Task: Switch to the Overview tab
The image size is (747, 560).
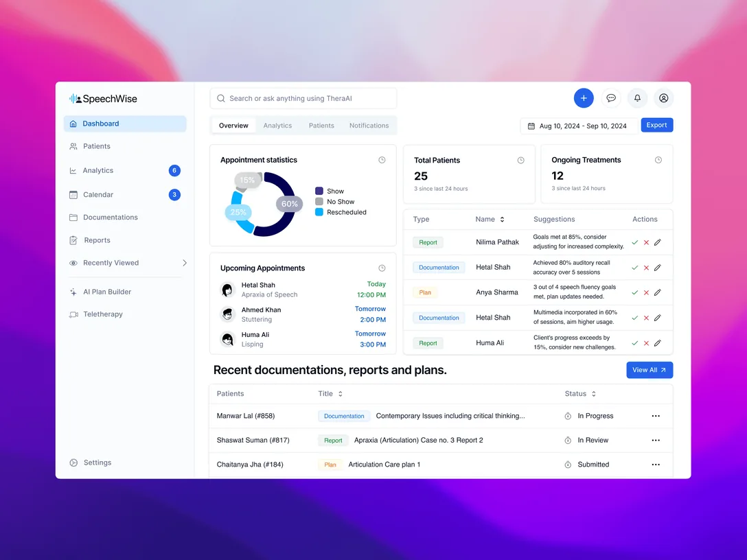Action: (233, 125)
